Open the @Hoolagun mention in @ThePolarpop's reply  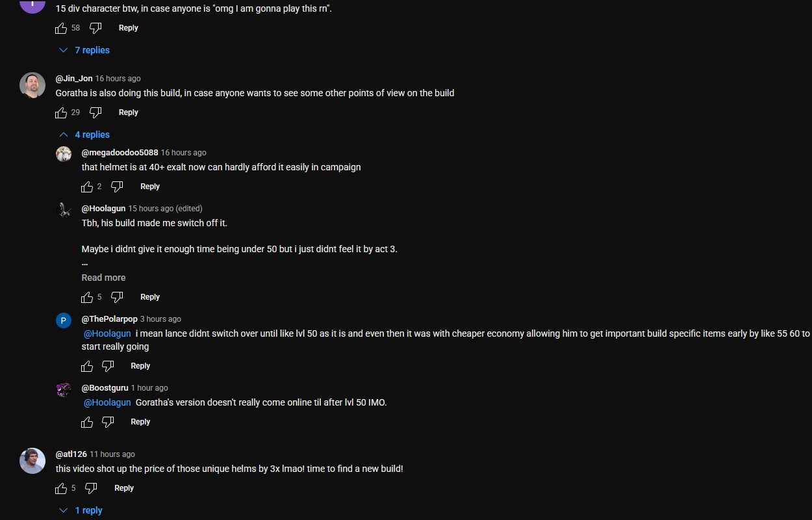[x=107, y=333]
